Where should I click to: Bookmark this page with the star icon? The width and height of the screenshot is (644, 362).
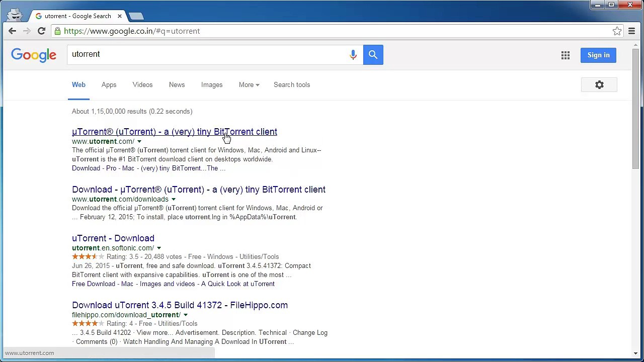[617, 31]
